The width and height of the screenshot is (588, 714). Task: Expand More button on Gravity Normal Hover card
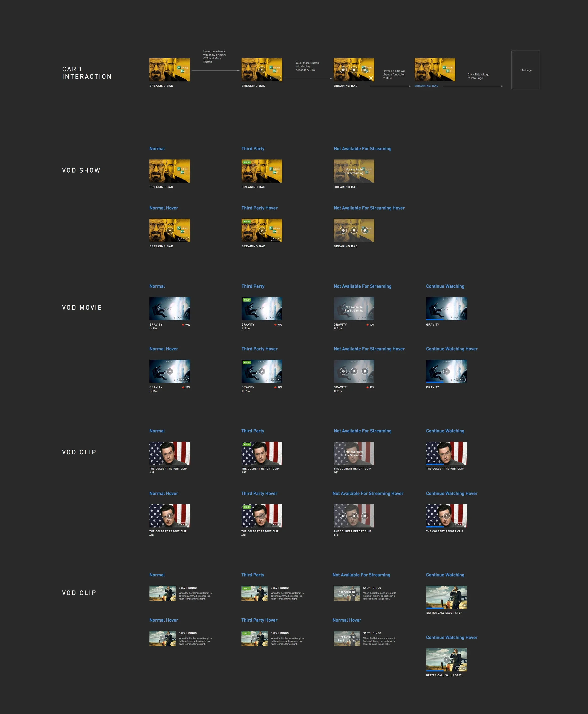(184, 379)
